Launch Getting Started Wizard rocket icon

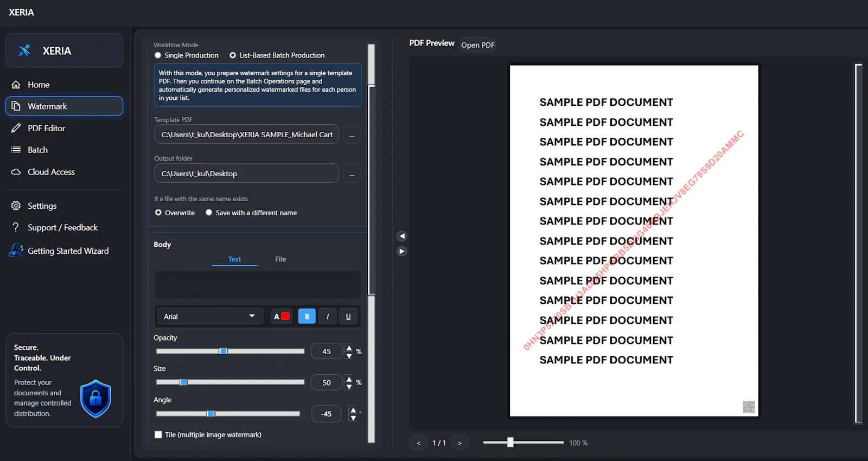click(16, 250)
